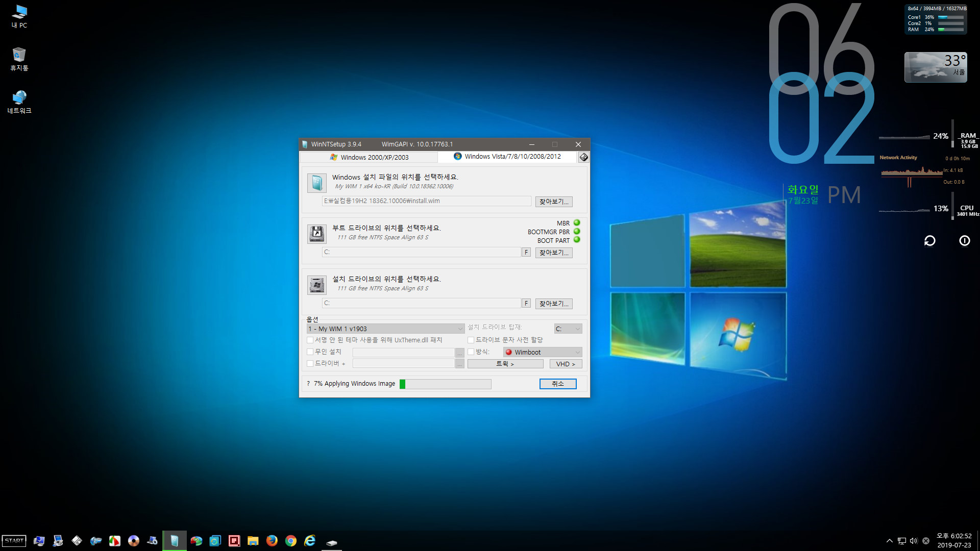Open File Explorer from the taskbar
Viewport: 980px width, 551px height.
coord(253,541)
